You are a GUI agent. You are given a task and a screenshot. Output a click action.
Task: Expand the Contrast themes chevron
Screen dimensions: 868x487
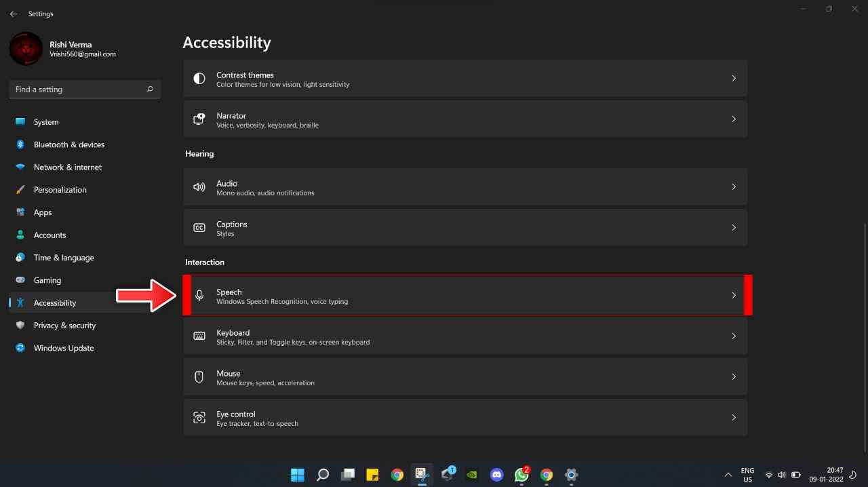point(734,79)
